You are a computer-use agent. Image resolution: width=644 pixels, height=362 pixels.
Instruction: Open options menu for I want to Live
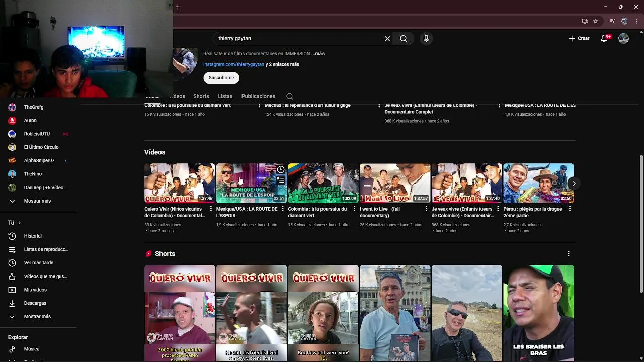426,209
